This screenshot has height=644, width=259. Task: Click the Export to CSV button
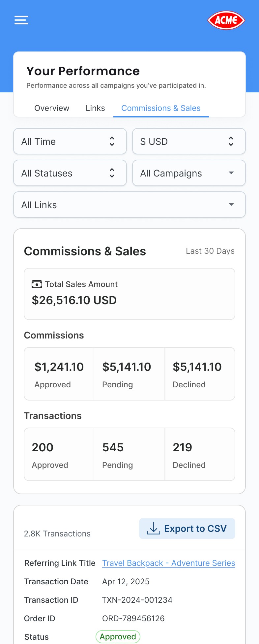(187, 529)
